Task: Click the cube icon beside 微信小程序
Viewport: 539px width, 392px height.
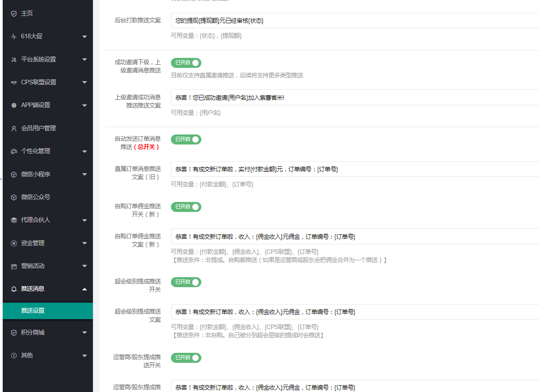Action: point(14,174)
